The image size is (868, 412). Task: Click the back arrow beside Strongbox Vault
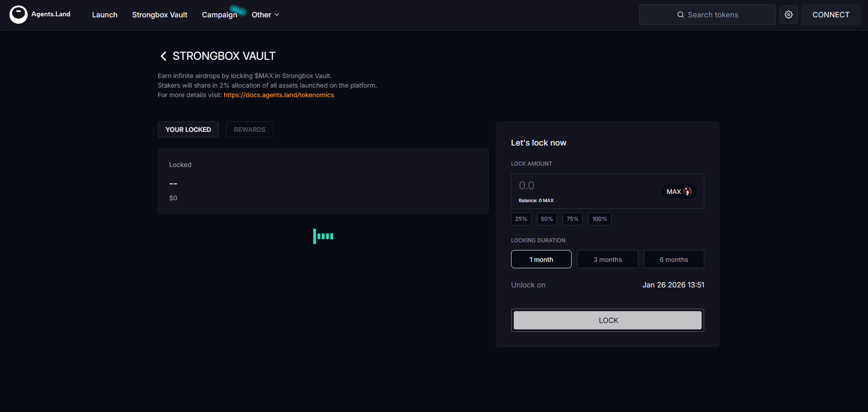click(163, 56)
